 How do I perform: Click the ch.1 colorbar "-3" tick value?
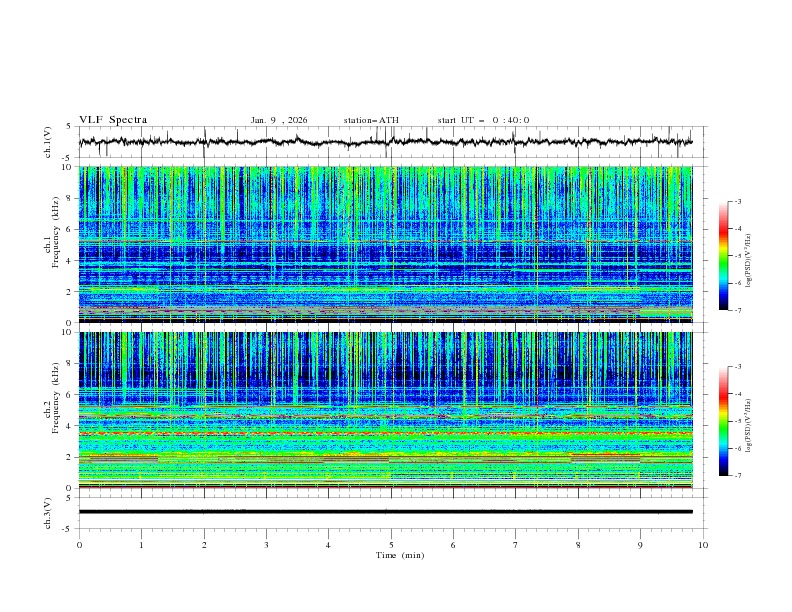tap(737, 201)
